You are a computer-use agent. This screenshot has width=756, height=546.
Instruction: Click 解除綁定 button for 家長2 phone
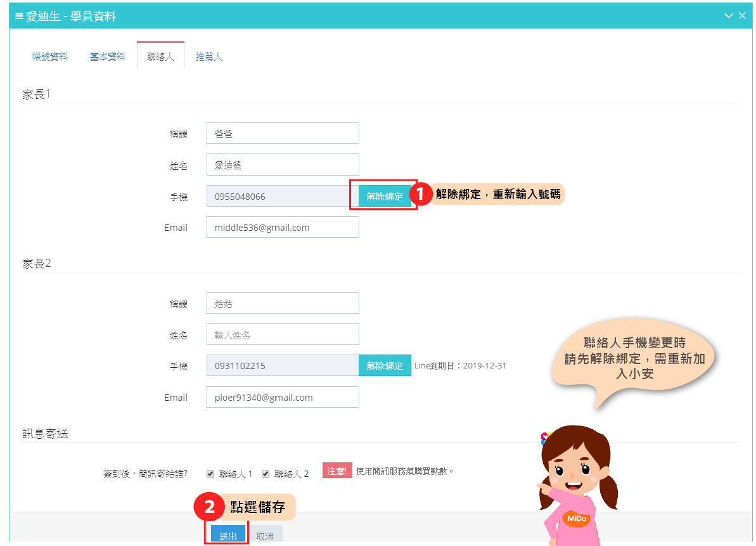385,365
